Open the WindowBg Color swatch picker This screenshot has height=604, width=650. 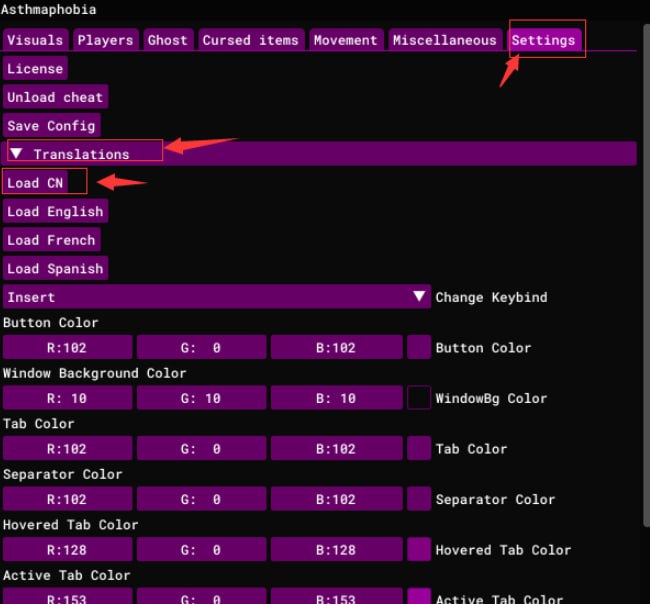pyautogui.click(x=419, y=398)
